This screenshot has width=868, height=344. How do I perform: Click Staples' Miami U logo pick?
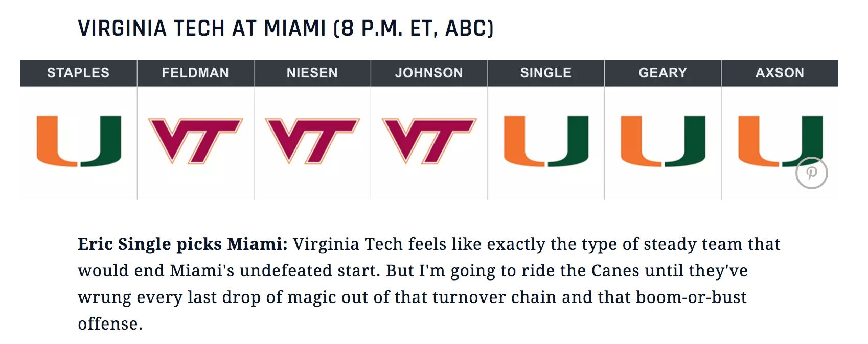79,141
